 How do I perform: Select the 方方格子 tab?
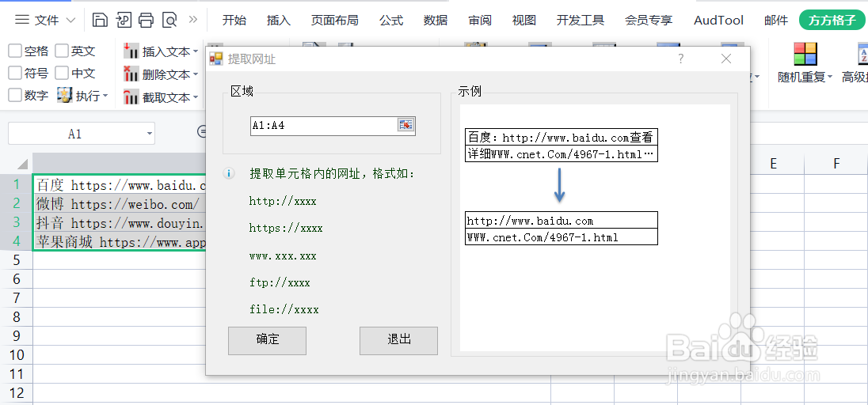point(832,21)
